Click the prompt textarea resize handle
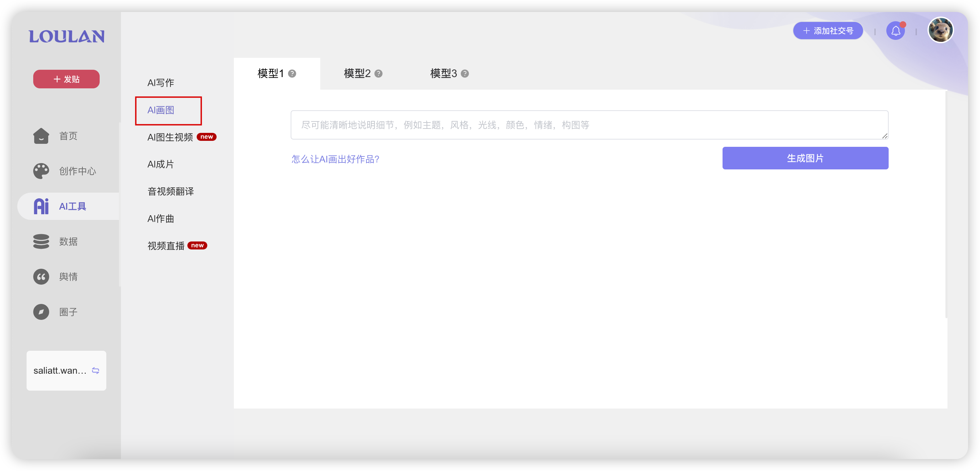980x471 pixels. [885, 136]
